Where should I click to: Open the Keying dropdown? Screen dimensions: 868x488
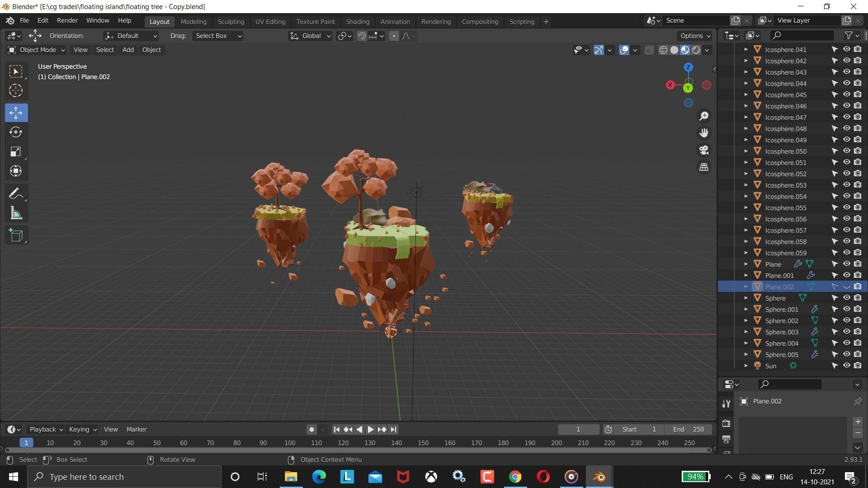click(82, 429)
